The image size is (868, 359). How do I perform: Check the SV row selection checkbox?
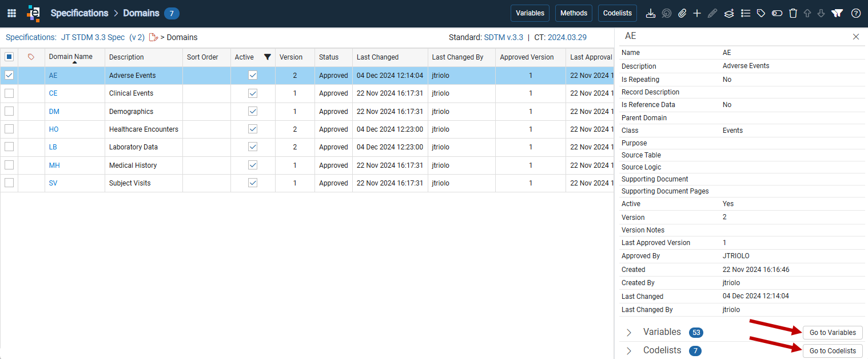coord(9,183)
